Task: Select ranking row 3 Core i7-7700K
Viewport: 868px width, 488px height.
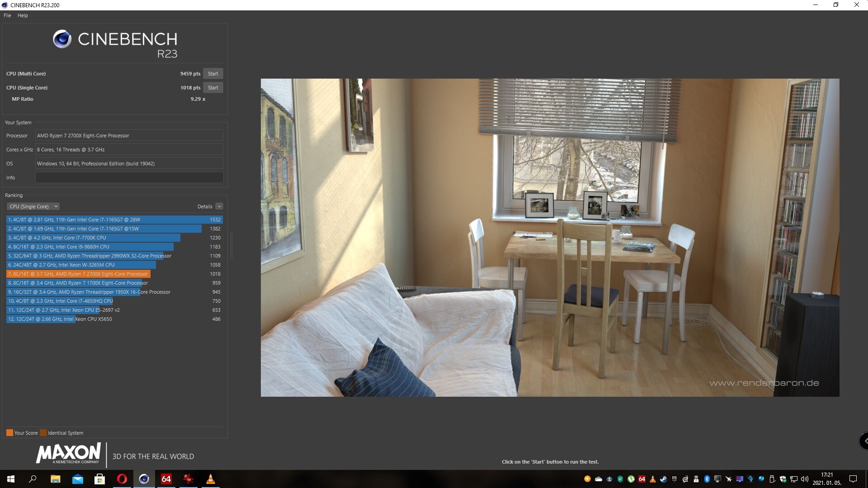Action: pos(114,238)
